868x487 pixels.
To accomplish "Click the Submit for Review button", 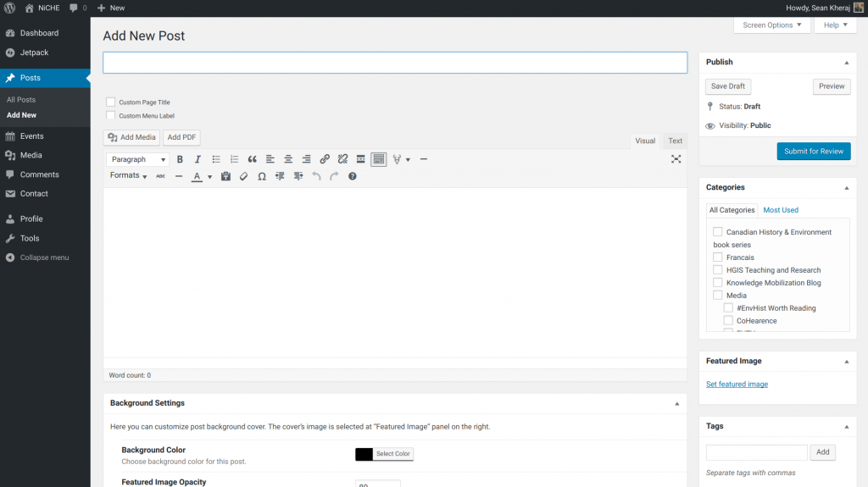I will click(813, 151).
